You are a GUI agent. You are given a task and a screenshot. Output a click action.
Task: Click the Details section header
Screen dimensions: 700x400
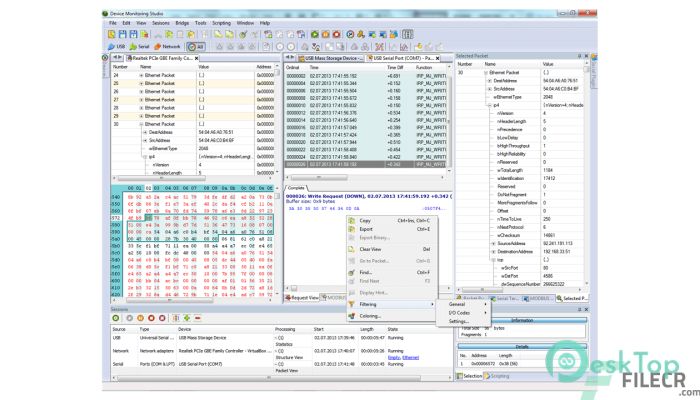(x=522, y=347)
